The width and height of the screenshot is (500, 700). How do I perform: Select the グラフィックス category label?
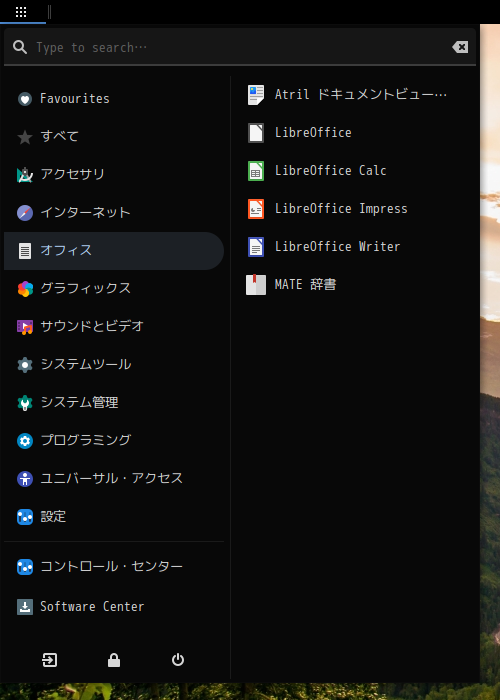(86, 288)
